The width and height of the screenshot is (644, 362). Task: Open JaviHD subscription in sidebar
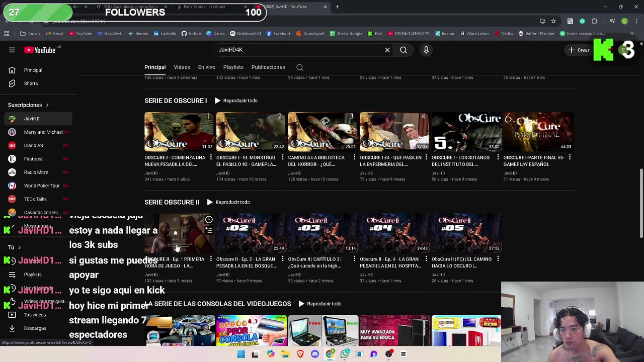pos(38,119)
